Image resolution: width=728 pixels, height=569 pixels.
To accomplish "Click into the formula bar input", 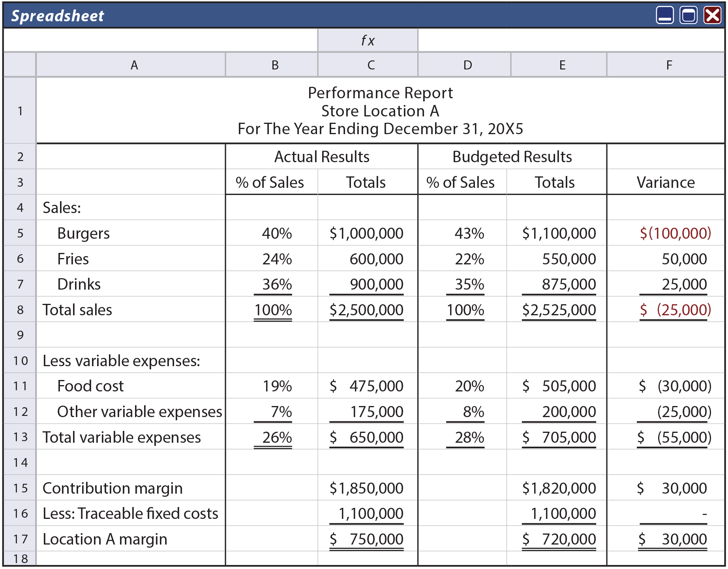I will pyautogui.click(x=571, y=40).
